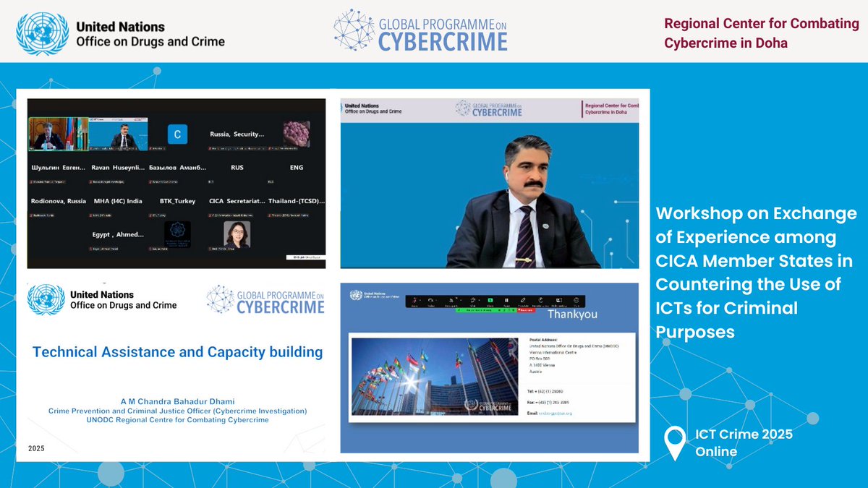Viewport: 868px width, 488px height.
Task: Select the 'ENG' interpreter tile
Action: pos(297,169)
